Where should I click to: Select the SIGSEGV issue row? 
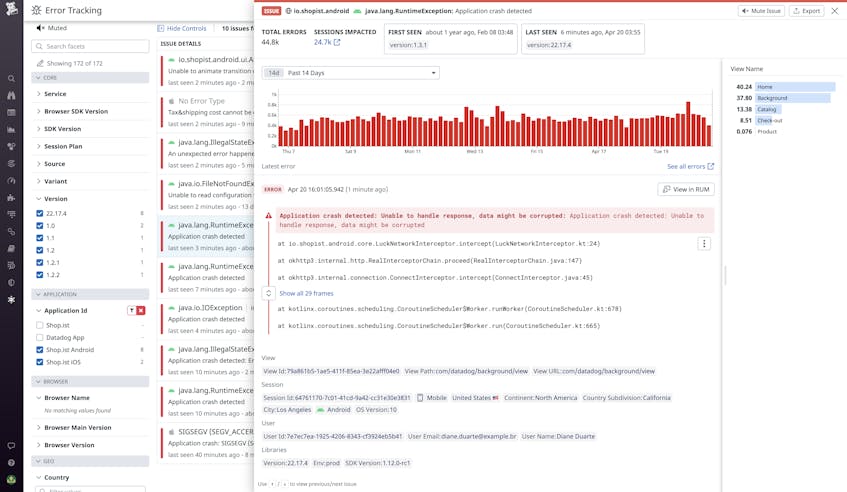[x=207, y=443]
